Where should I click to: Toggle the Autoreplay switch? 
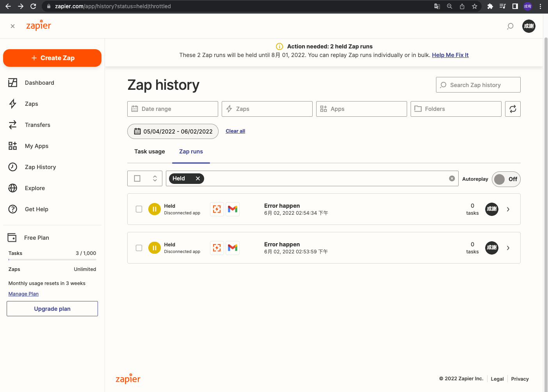[x=506, y=179]
